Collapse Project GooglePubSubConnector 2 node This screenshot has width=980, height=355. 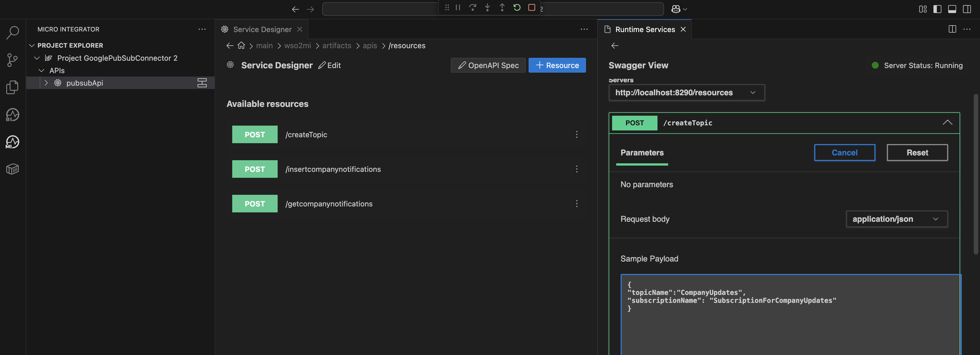point(37,58)
